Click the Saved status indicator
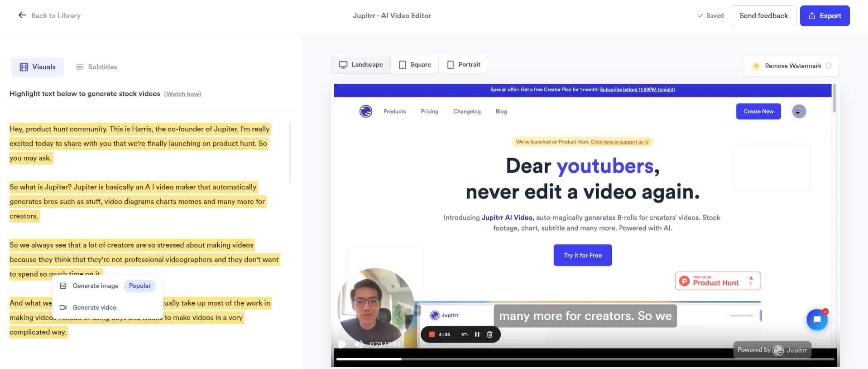 [x=710, y=15]
